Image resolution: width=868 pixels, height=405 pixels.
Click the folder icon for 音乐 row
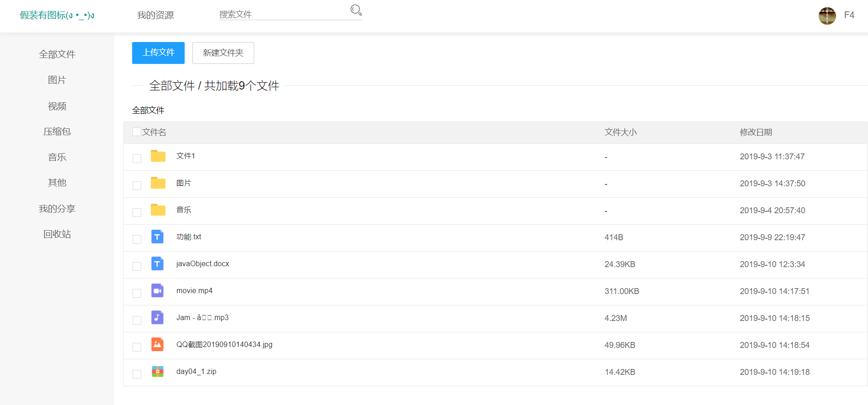click(158, 210)
